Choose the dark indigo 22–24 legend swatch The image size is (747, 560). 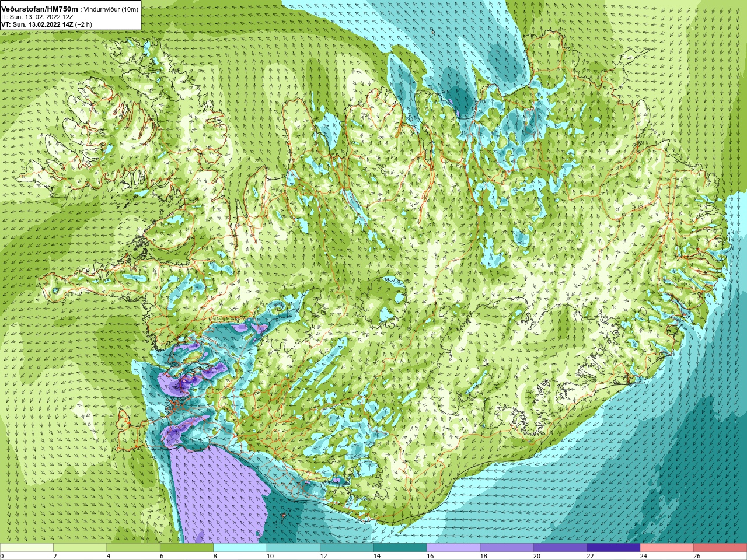[x=613, y=548]
